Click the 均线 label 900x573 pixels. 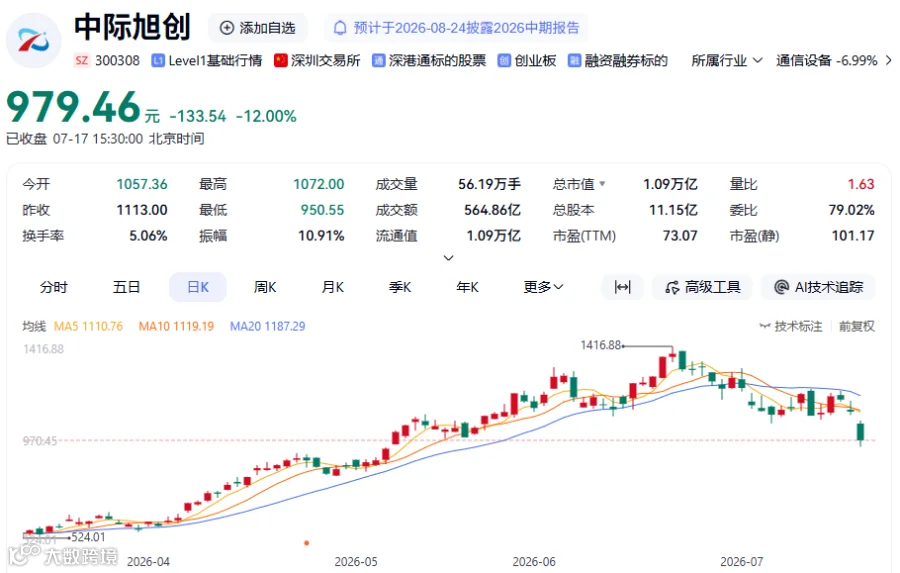[x=34, y=326]
